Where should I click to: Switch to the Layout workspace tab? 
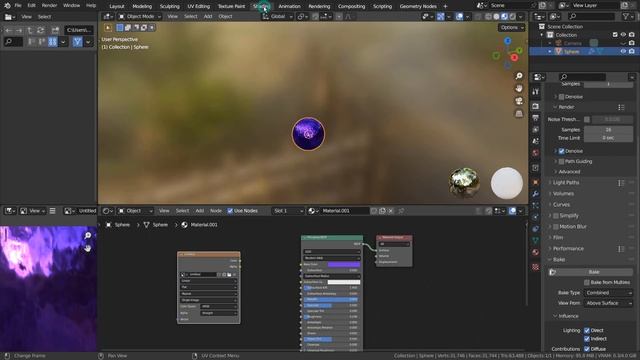[117, 6]
